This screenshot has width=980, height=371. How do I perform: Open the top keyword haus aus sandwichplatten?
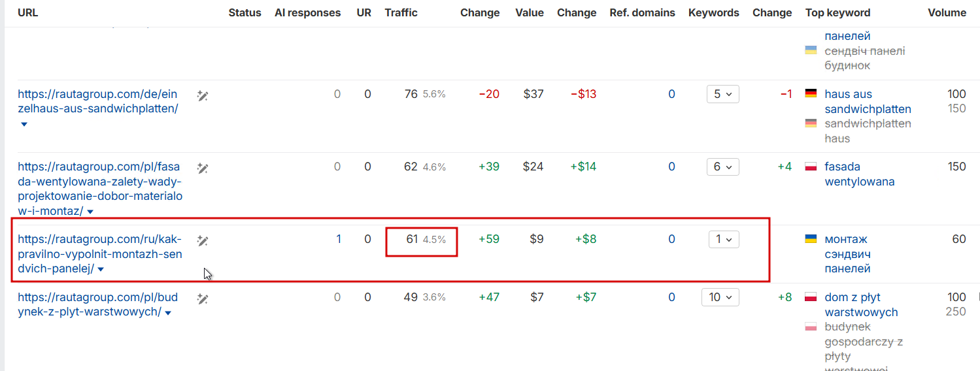[x=868, y=101]
